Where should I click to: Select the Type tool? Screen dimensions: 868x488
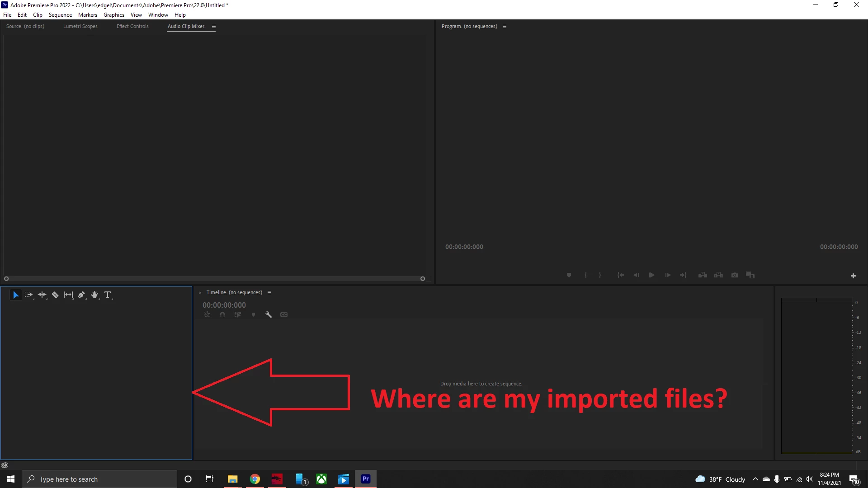(x=108, y=295)
